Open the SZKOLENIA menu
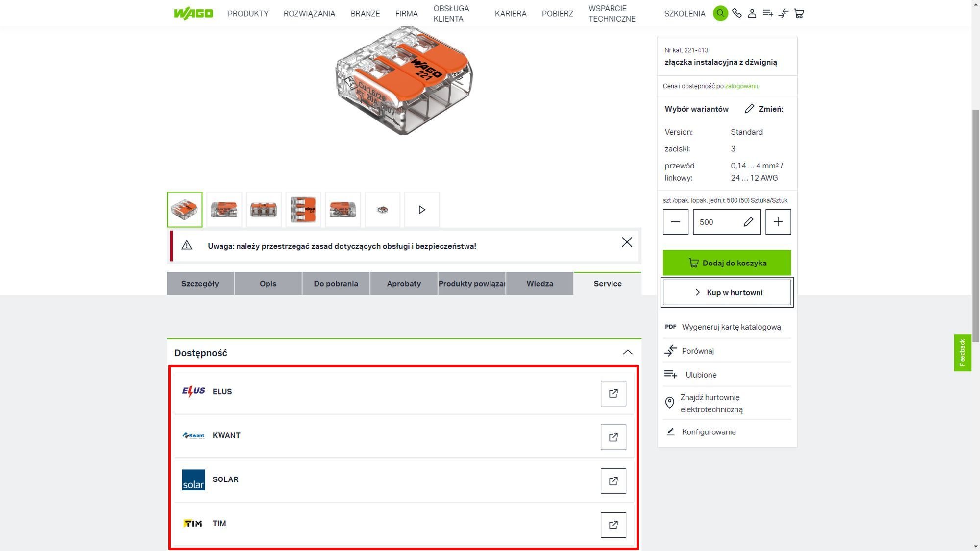The image size is (980, 551). pos(685,14)
